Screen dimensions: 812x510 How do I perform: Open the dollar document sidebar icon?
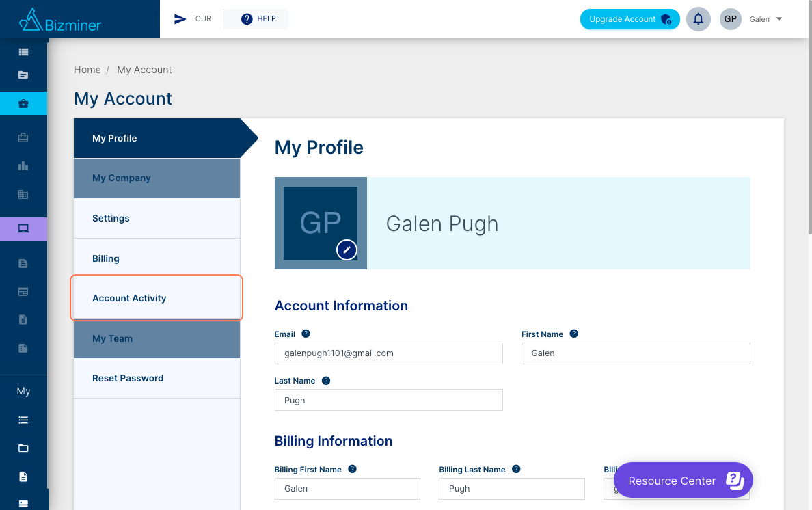coord(23,320)
